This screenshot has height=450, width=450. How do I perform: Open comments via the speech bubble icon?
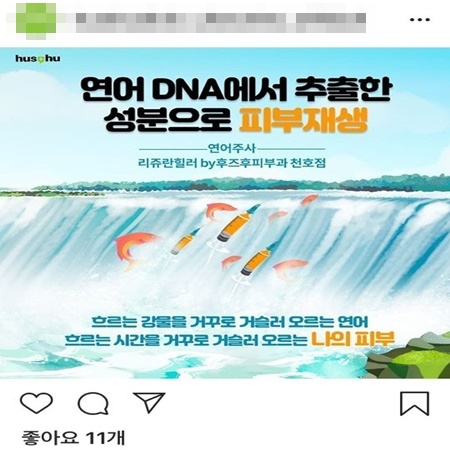[x=93, y=403]
